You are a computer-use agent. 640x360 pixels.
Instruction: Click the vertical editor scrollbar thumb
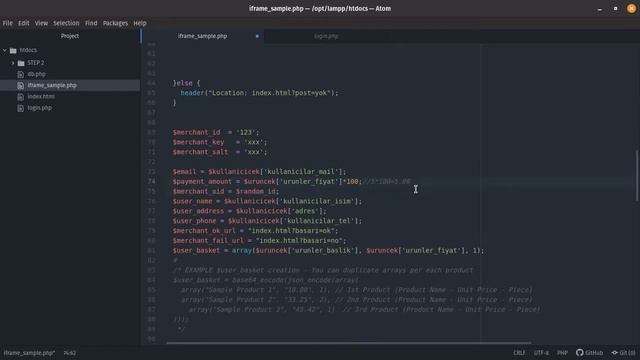637,176
